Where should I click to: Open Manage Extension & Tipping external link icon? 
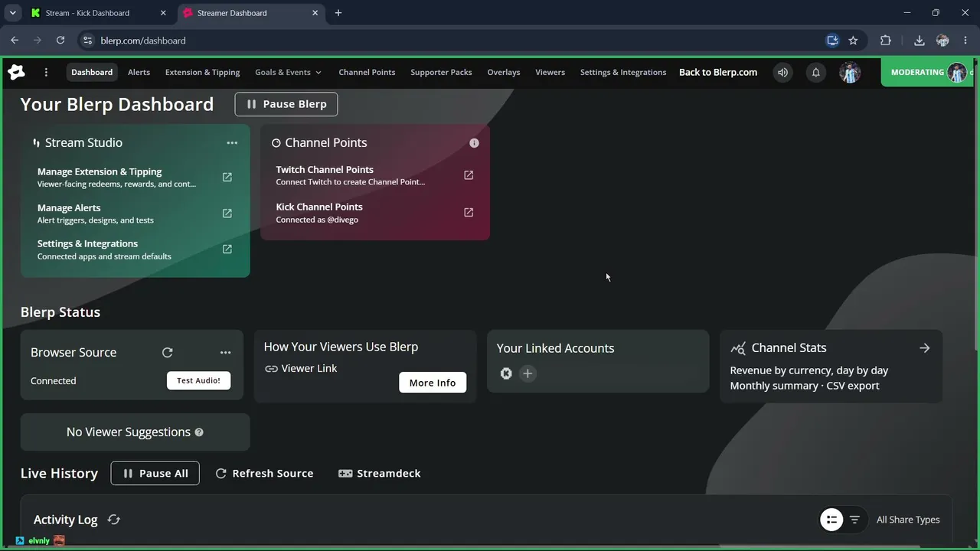coord(227,177)
